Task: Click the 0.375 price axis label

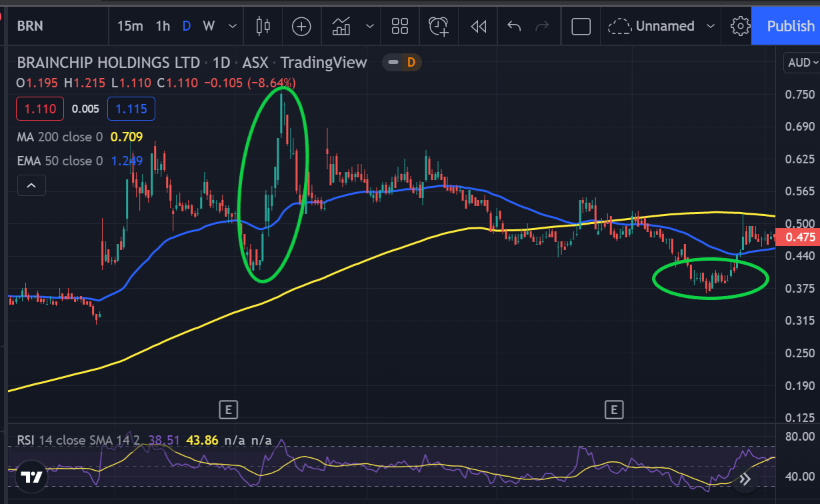Action: click(801, 288)
